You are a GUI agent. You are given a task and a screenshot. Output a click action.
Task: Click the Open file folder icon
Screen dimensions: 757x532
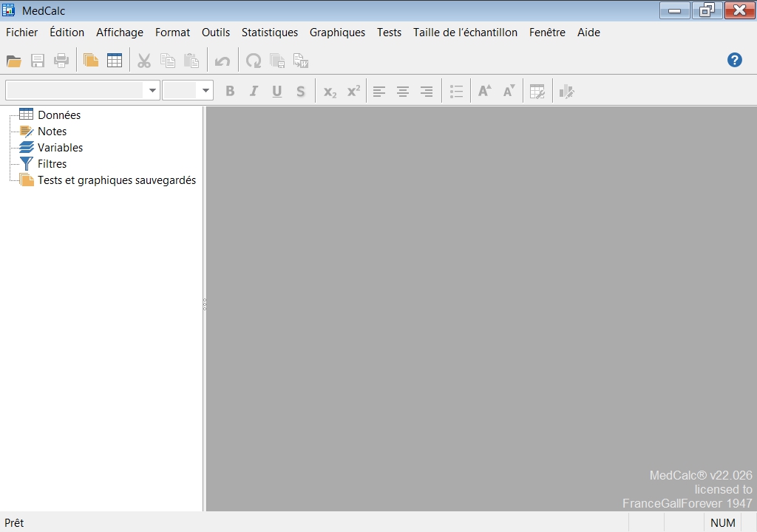coord(13,61)
